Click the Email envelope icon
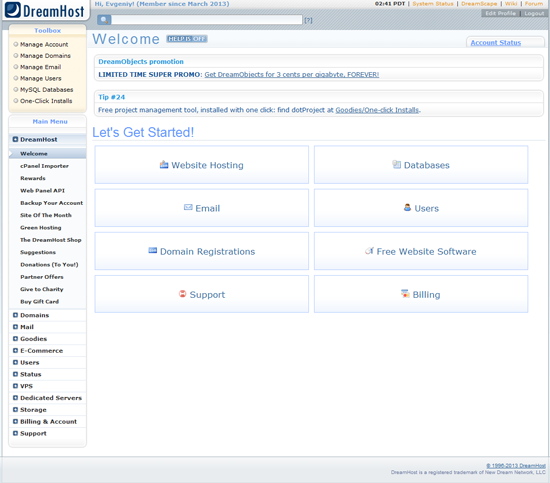This screenshot has width=550, height=483. (188, 207)
